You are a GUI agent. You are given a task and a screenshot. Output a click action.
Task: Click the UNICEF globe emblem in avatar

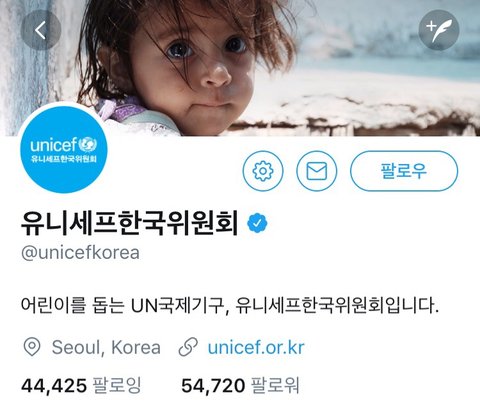[x=88, y=145]
